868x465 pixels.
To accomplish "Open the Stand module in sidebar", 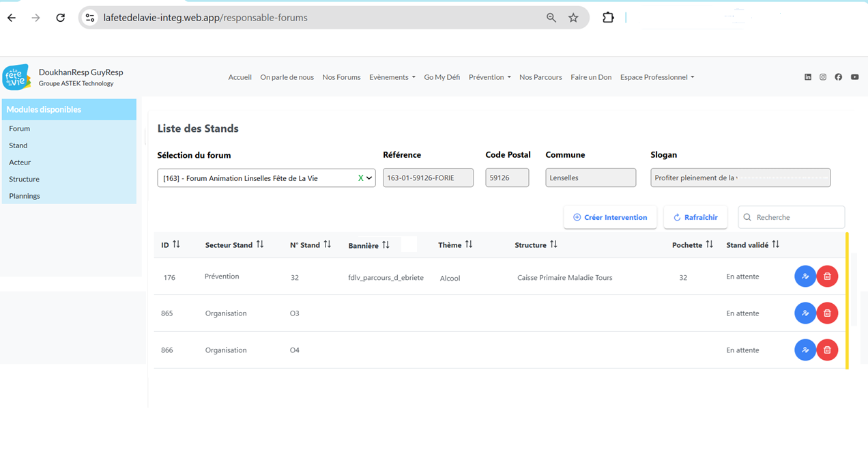I will 18,145.
